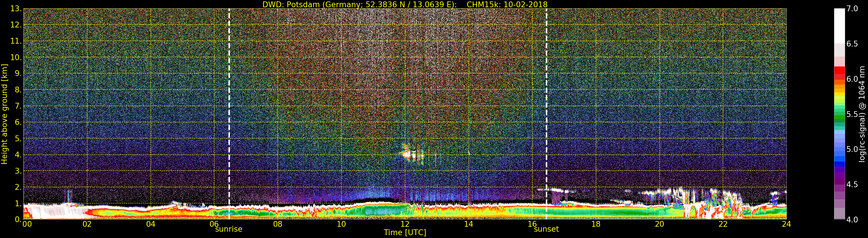
Task: Click the sunrise dashed vertical line marker
Action: [x=229, y=114]
